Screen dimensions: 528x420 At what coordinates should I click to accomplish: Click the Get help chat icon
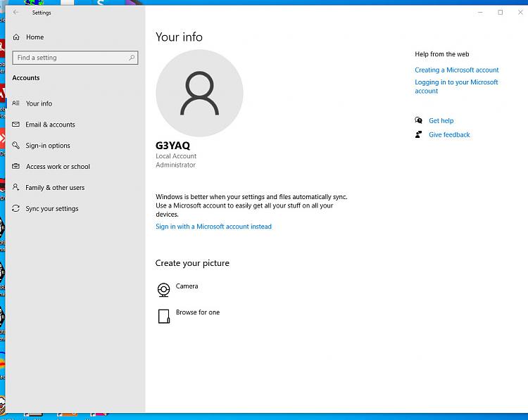419,120
